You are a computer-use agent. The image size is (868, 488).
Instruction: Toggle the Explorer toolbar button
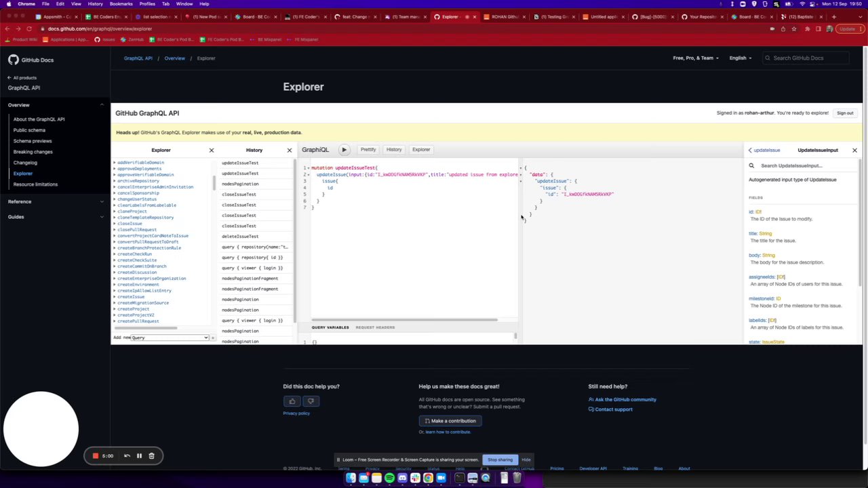tap(421, 150)
